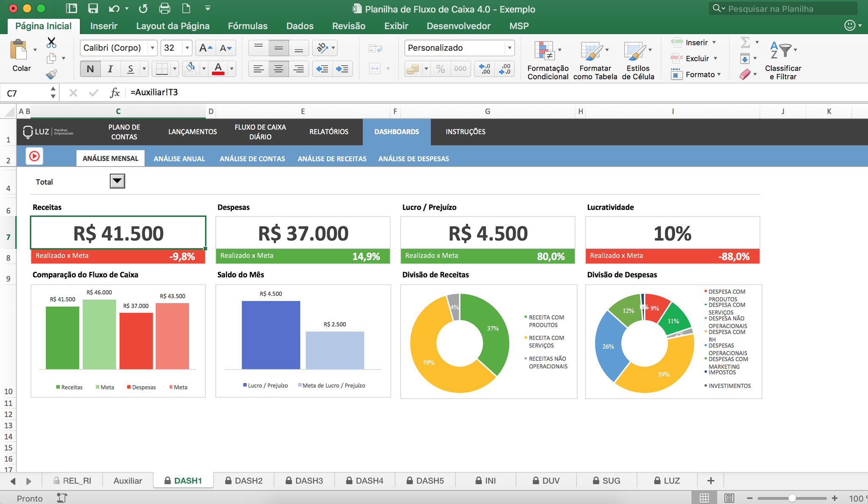Click the AutoSum sigma icon
Image resolution: width=868 pixels, height=504 pixels.
[x=745, y=42]
